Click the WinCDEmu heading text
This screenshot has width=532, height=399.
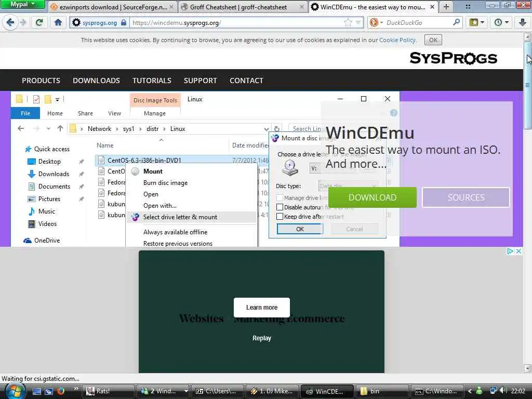tap(370, 132)
